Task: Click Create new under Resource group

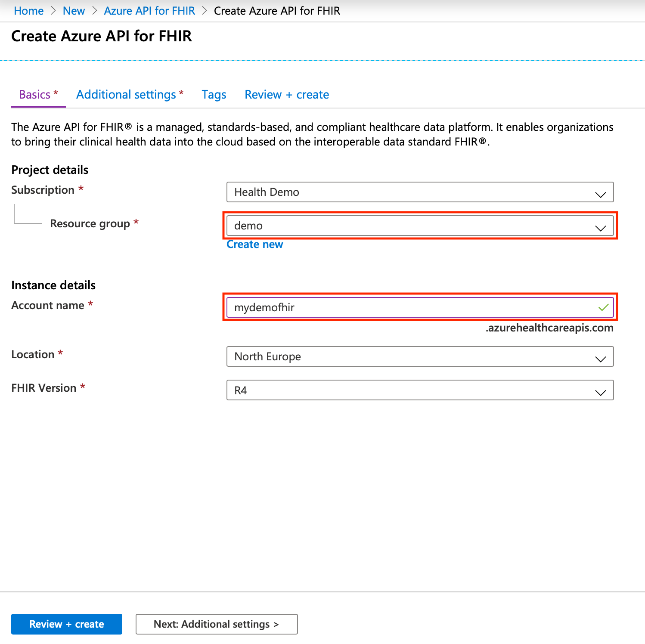Action: pos(254,244)
